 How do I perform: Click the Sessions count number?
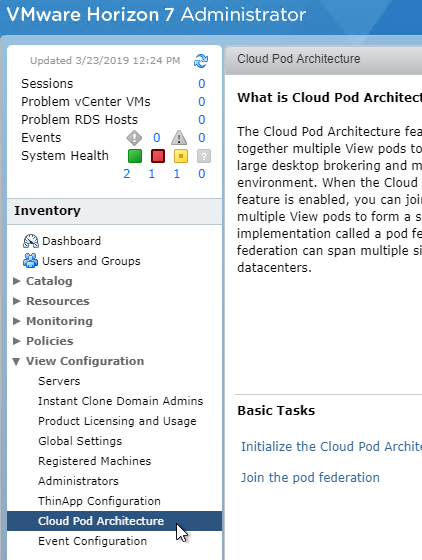tap(202, 84)
